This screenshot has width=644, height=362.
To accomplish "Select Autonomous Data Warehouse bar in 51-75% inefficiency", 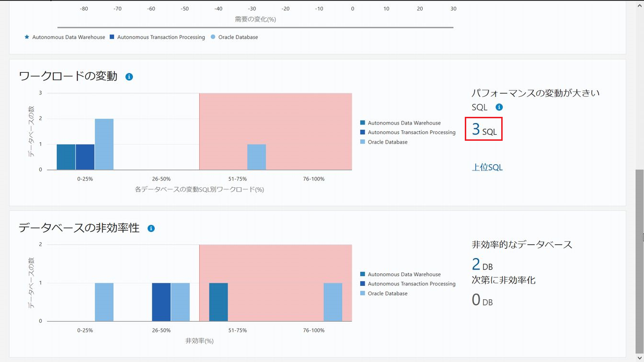I will [x=218, y=302].
